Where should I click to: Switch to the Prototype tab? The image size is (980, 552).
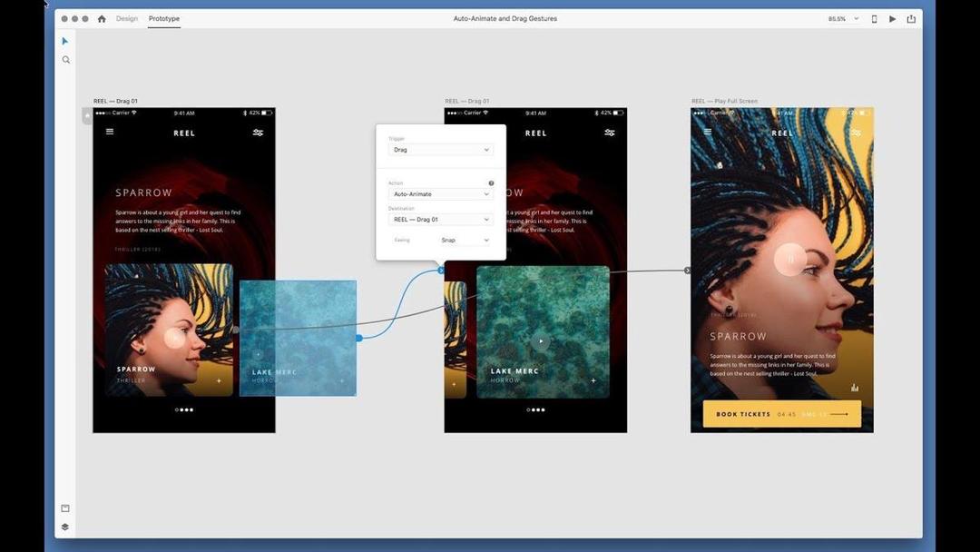tap(163, 19)
